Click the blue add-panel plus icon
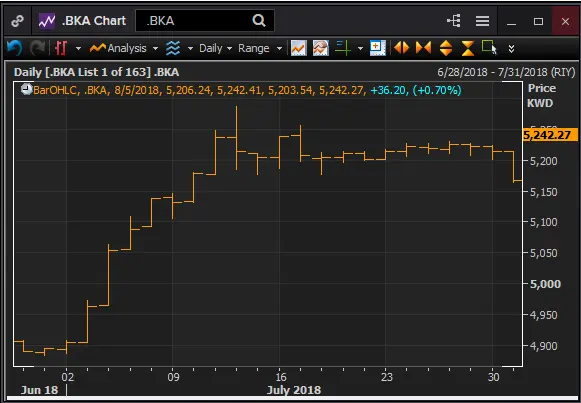The image size is (581, 403). coord(378,48)
